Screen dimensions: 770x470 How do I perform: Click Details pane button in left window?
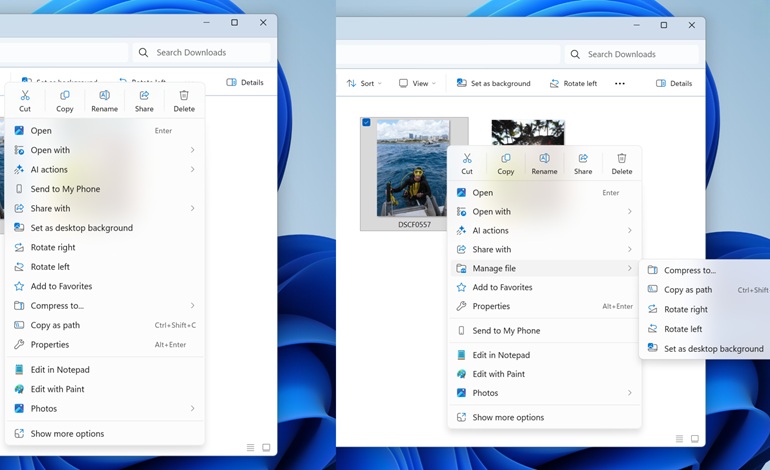[x=245, y=83]
